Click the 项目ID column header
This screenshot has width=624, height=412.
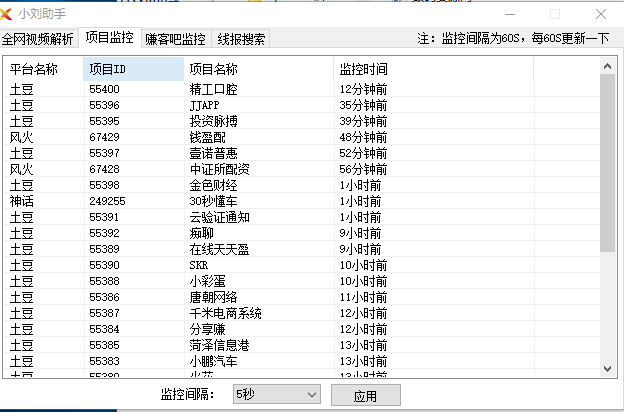click(x=134, y=69)
